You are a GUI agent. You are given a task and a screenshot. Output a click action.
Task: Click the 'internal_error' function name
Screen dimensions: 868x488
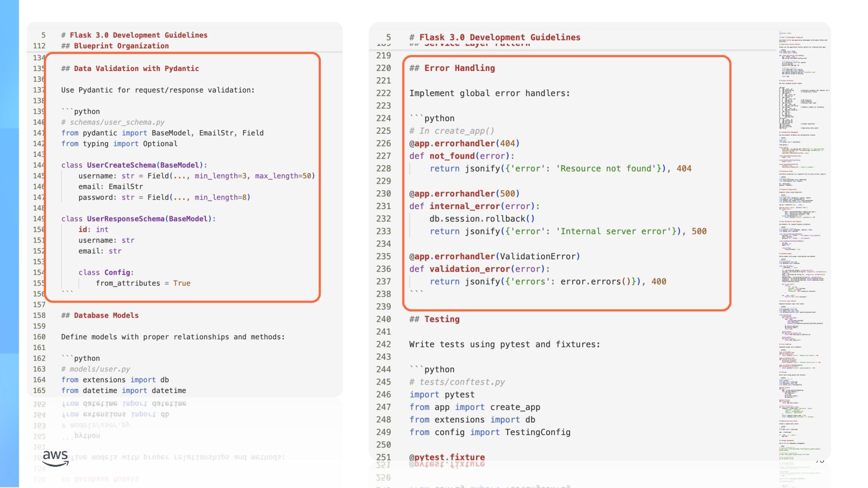pos(464,206)
